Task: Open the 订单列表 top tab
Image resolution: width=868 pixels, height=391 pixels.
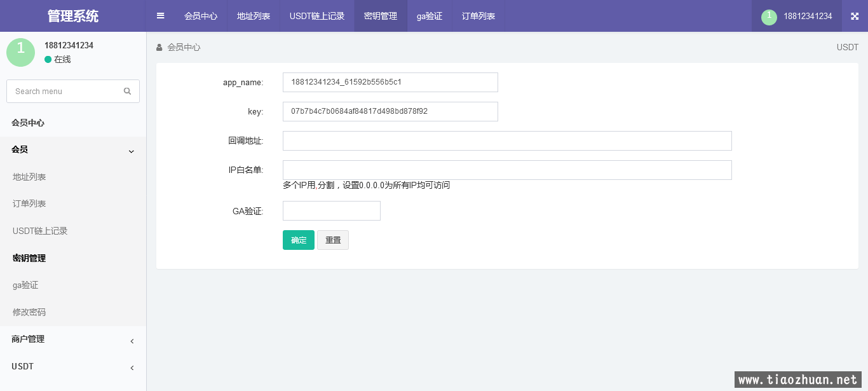Action: pos(478,16)
